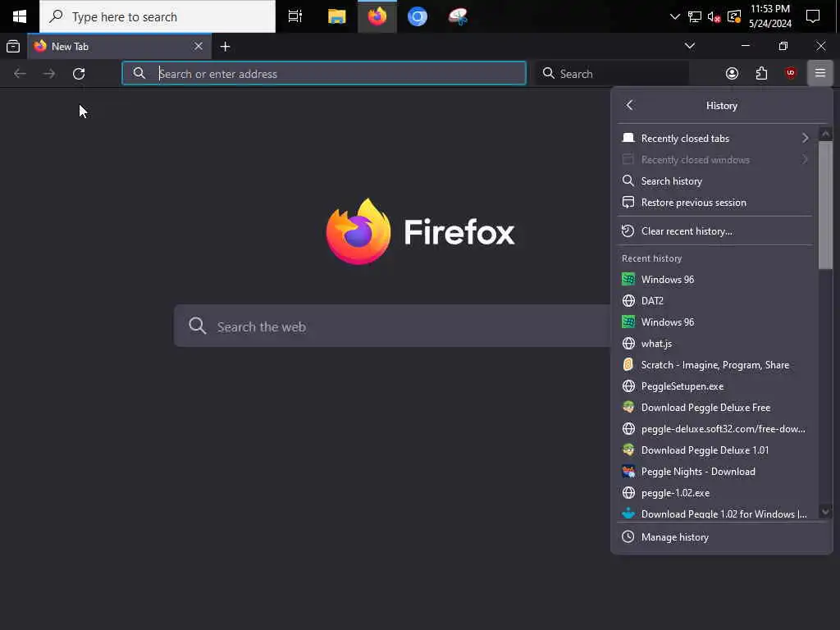
Task: Open a new tab with the plus button
Action: (x=225, y=47)
